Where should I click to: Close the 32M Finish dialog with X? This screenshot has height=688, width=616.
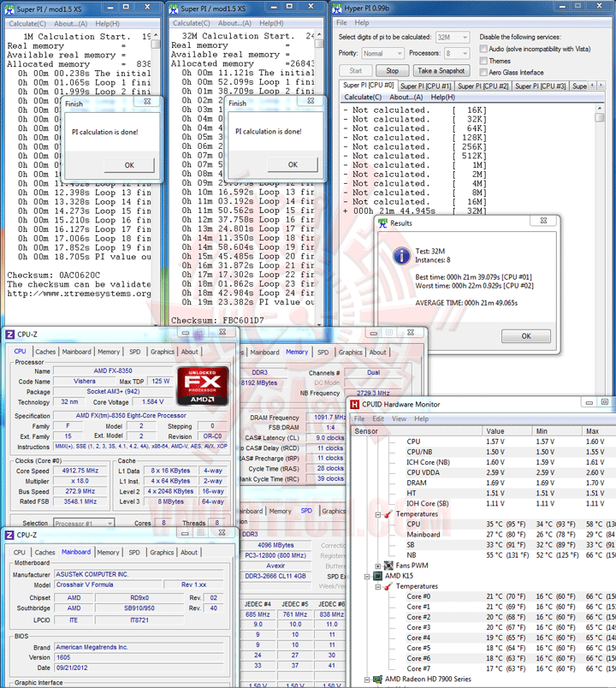point(311,101)
